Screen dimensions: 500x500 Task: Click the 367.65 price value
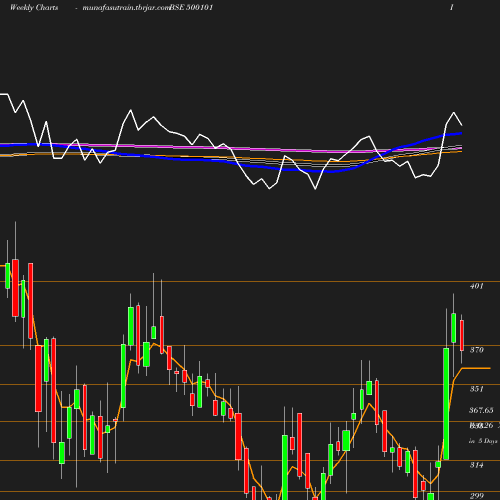[481, 410]
